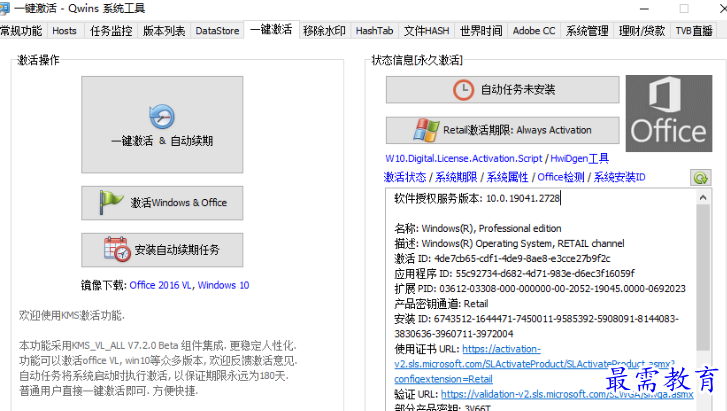The width and height of the screenshot is (727, 411).
Task: Click the Office检测 link
Action: click(561, 177)
